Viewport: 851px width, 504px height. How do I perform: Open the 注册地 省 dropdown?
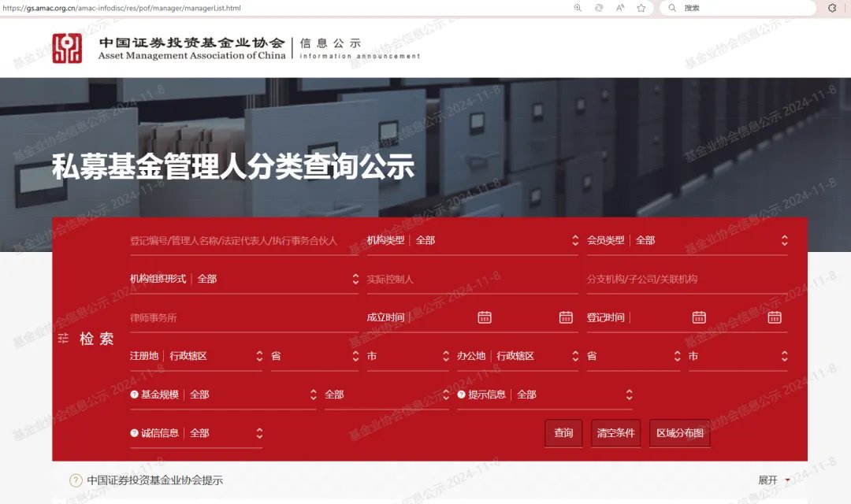314,356
